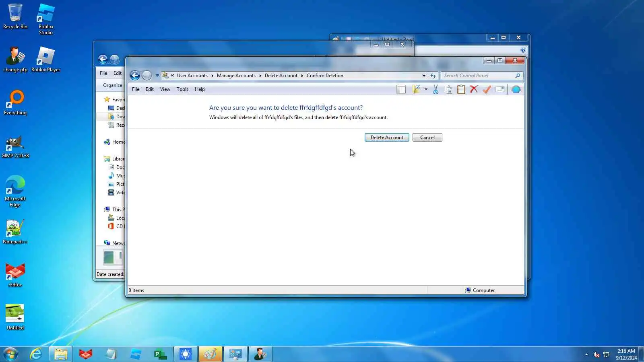644x362 pixels.
Task: Open the Tools menu
Action: pyautogui.click(x=182, y=89)
